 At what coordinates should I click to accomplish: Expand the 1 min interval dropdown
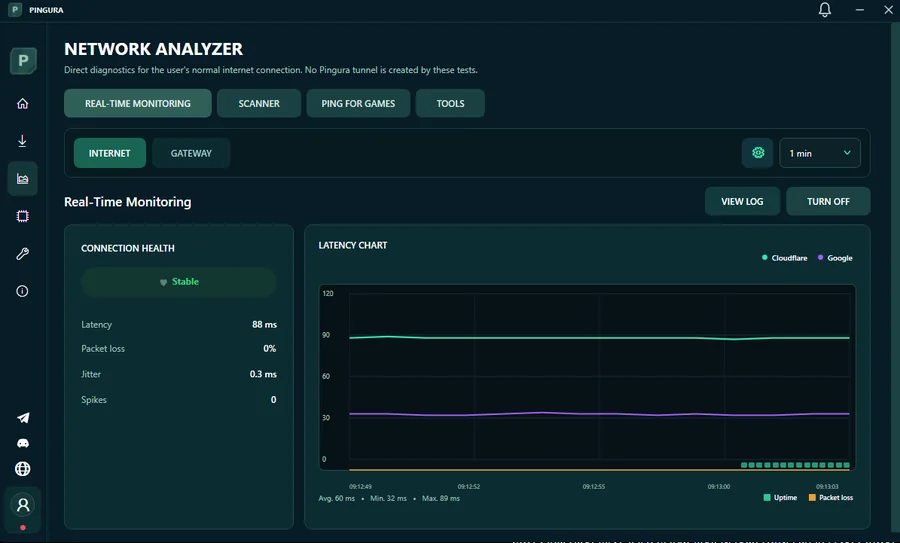[x=820, y=153]
